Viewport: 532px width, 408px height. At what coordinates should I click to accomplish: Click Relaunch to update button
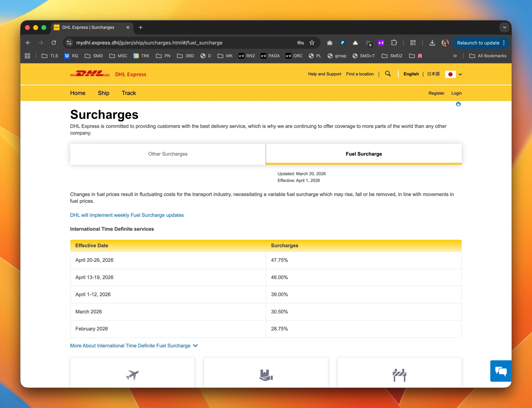coord(478,43)
